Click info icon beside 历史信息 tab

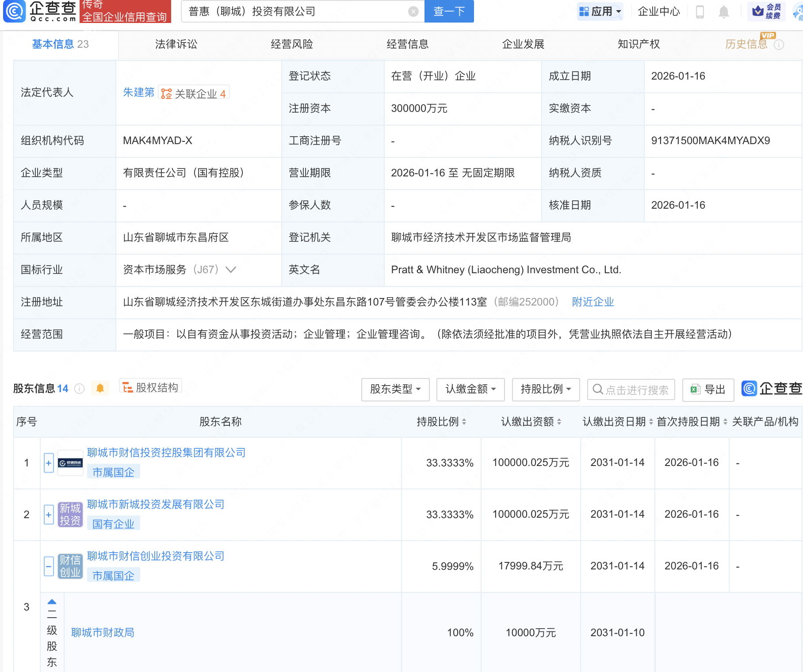click(779, 45)
